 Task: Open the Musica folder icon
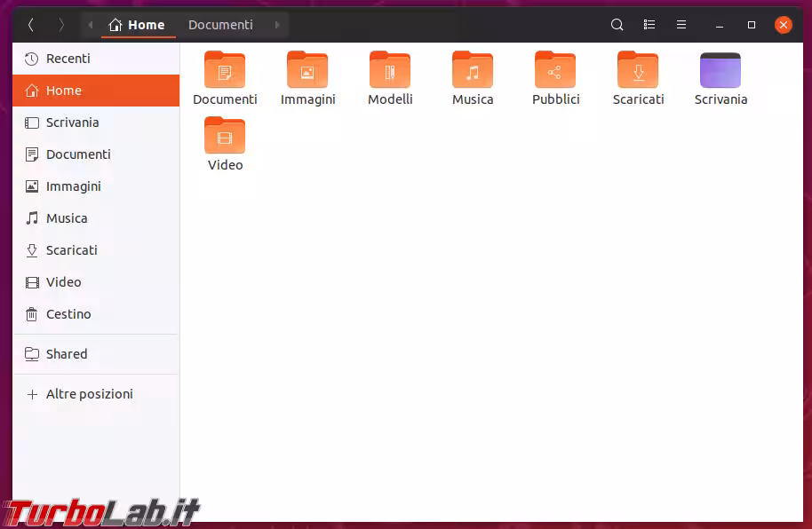tap(473, 70)
